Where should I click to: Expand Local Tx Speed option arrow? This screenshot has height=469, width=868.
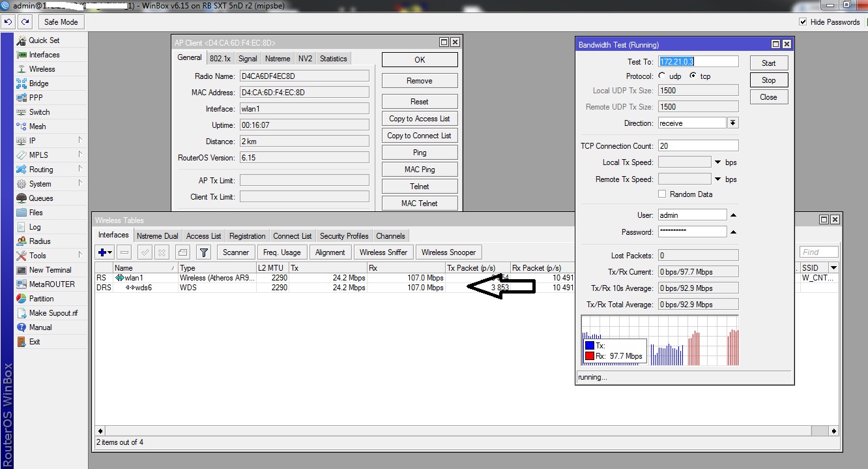[x=718, y=162]
